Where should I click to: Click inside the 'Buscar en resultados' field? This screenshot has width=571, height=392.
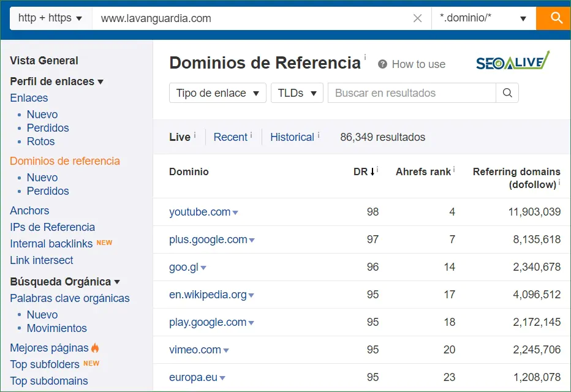404,93
